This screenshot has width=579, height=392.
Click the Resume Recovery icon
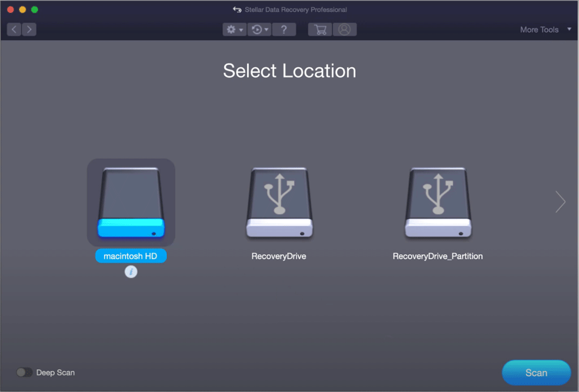pyautogui.click(x=257, y=29)
